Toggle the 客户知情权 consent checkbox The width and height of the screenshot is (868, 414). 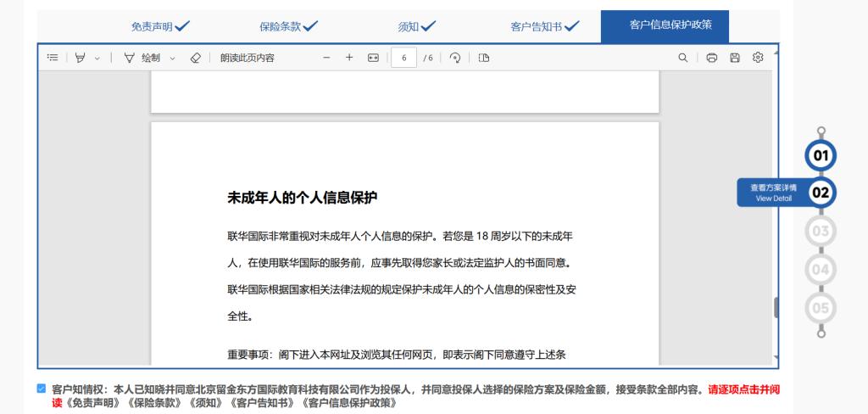point(42,389)
